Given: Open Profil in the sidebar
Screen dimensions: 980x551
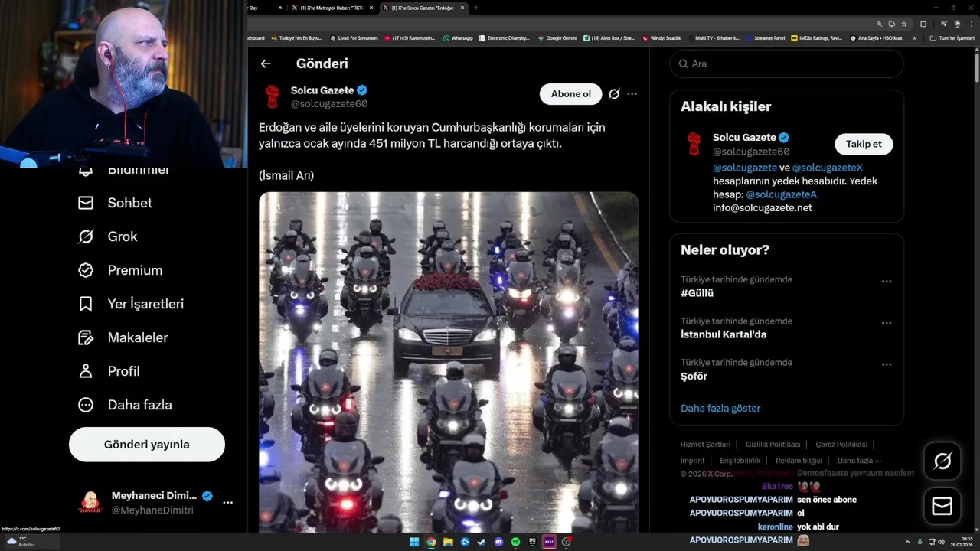Looking at the screenshot, I should [109, 371].
